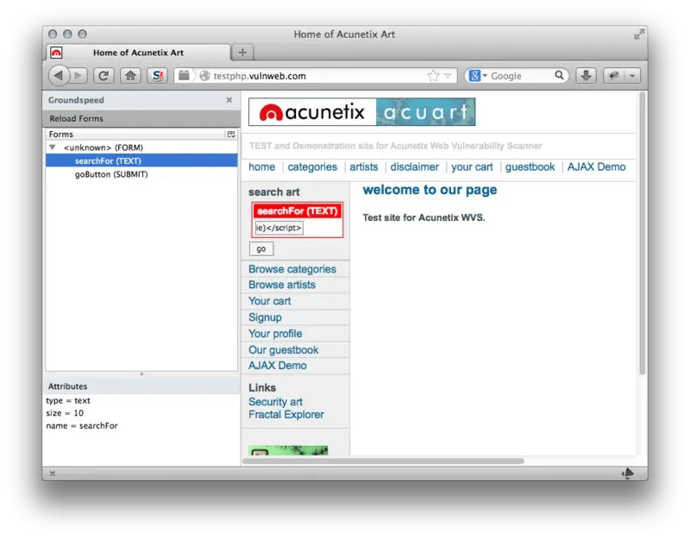The height and width of the screenshot is (539, 690).
Task: Open a new tab with plus button
Action: (242, 52)
